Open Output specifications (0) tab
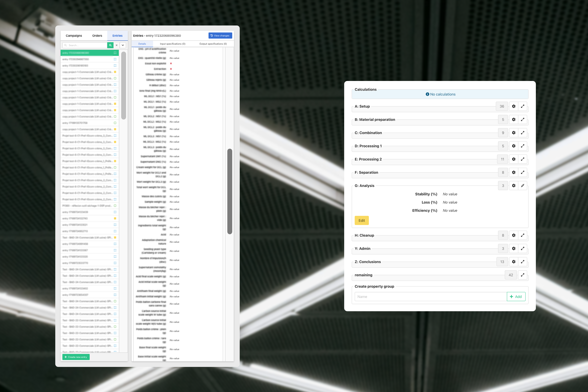Screen dimensions: 588x392 point(213,44)
